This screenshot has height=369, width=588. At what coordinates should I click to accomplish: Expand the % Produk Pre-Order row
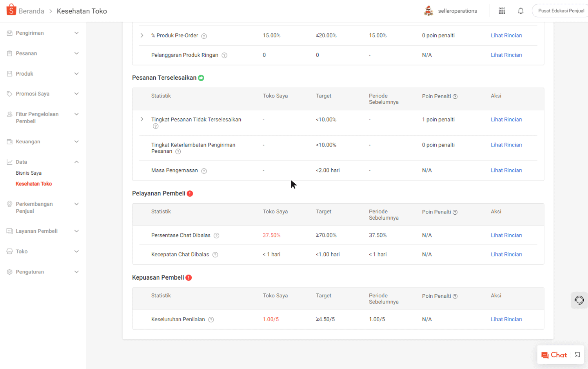coord(142,36)
